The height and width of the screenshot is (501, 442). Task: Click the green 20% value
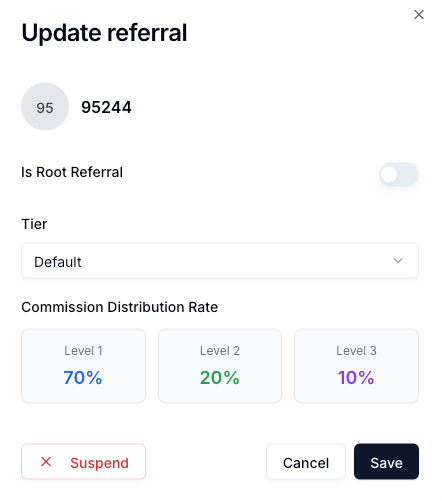point(220,378)
